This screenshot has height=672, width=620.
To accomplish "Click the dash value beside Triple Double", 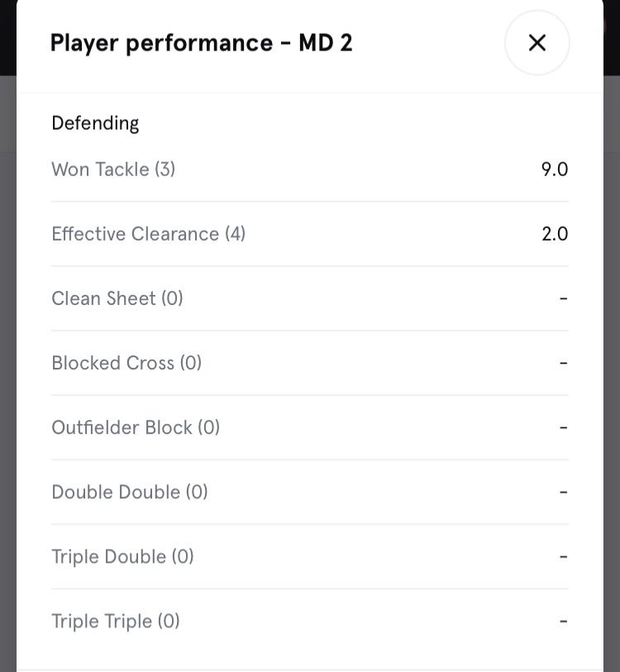I will pyautogui.click(x=563, y=556).
